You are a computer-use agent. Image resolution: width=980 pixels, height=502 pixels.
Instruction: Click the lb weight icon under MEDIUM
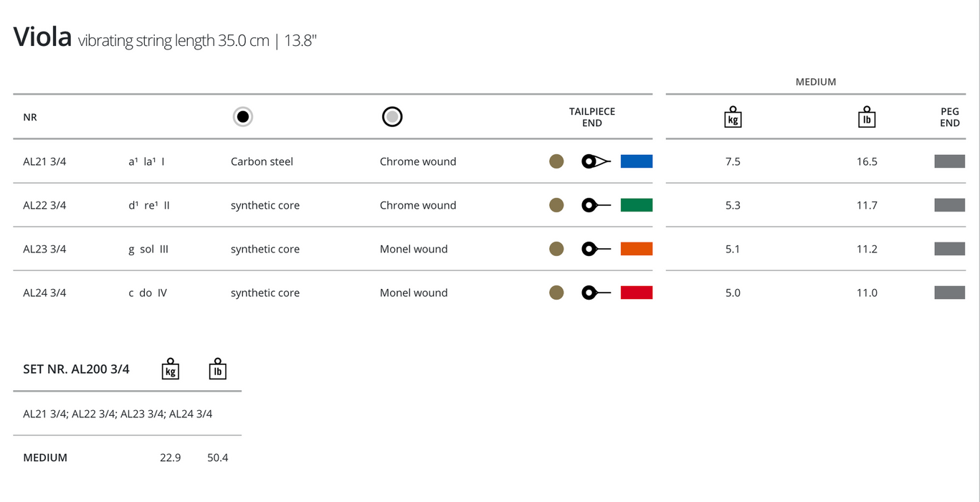[x=867, y=118]
